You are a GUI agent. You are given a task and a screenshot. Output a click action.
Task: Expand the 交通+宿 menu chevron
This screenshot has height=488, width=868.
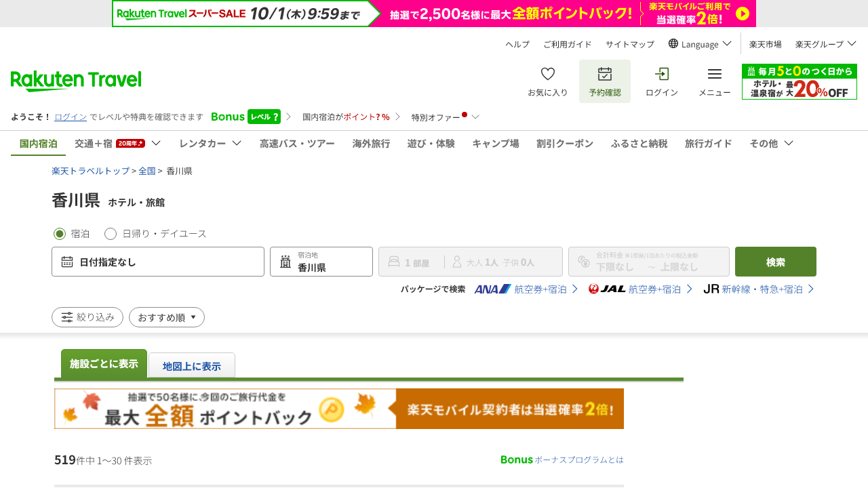tap(156, 143)
